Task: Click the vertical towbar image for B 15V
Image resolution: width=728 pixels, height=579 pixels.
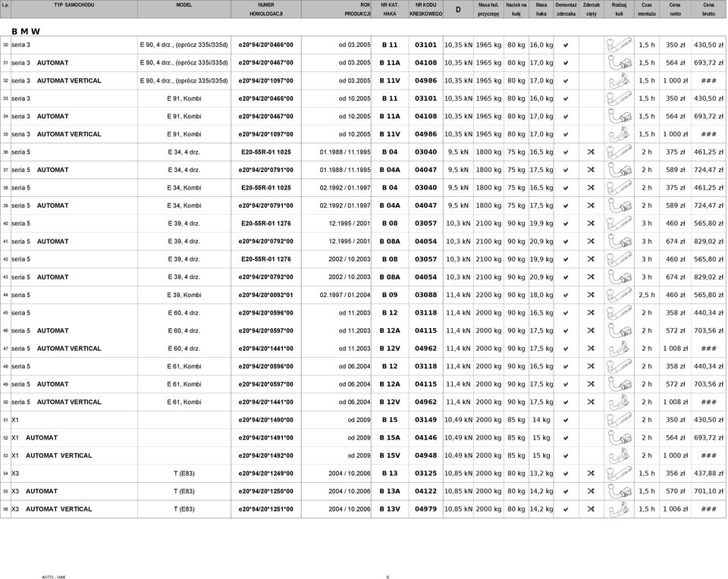Action: pos(619,455)
